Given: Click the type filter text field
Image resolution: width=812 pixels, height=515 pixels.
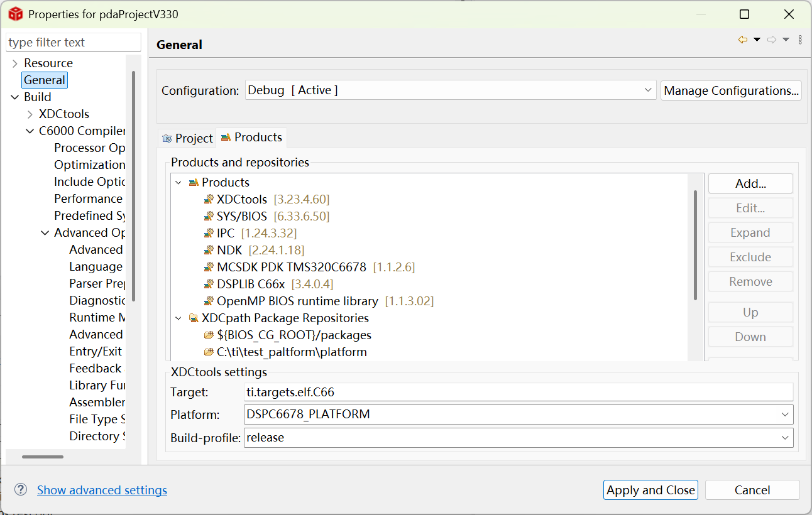Looking at the screenshot, I should point(74,42).
